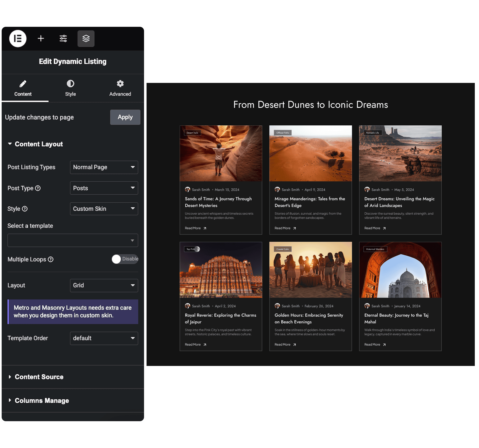Click Read More on Taj Mahal post

click(x=372, y=345)
